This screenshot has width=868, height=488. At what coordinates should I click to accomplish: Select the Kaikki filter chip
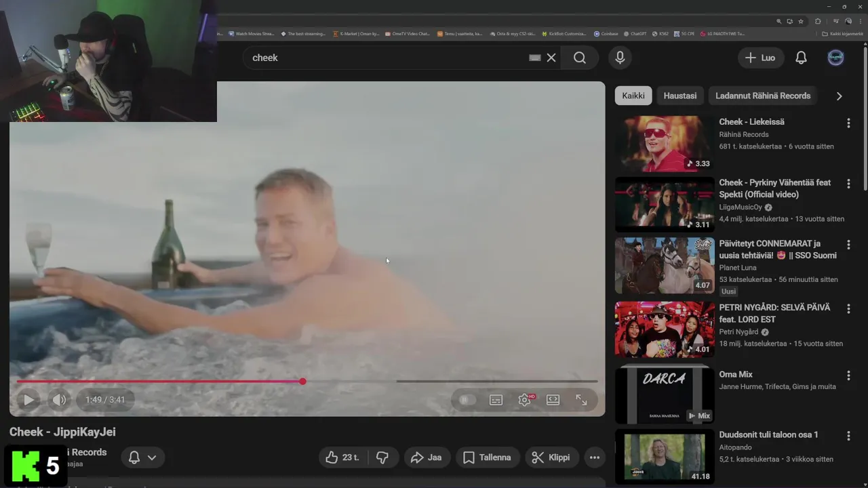tap(633, 96)
